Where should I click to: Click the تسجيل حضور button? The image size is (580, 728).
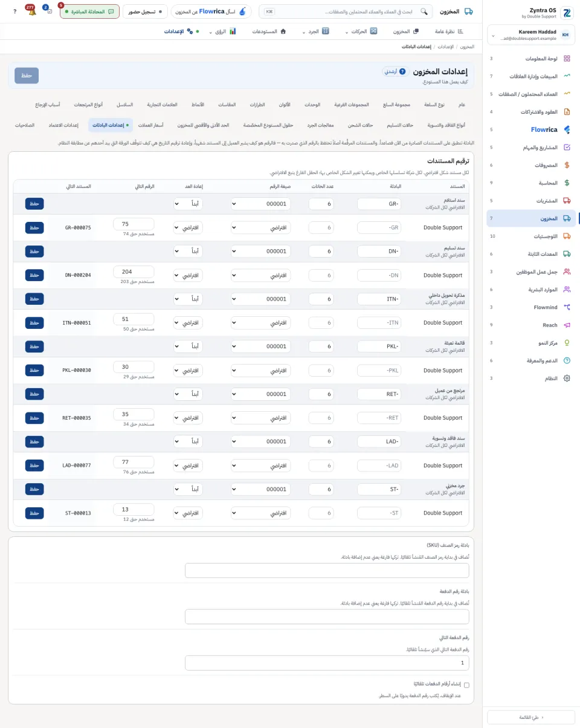point(145,11)
